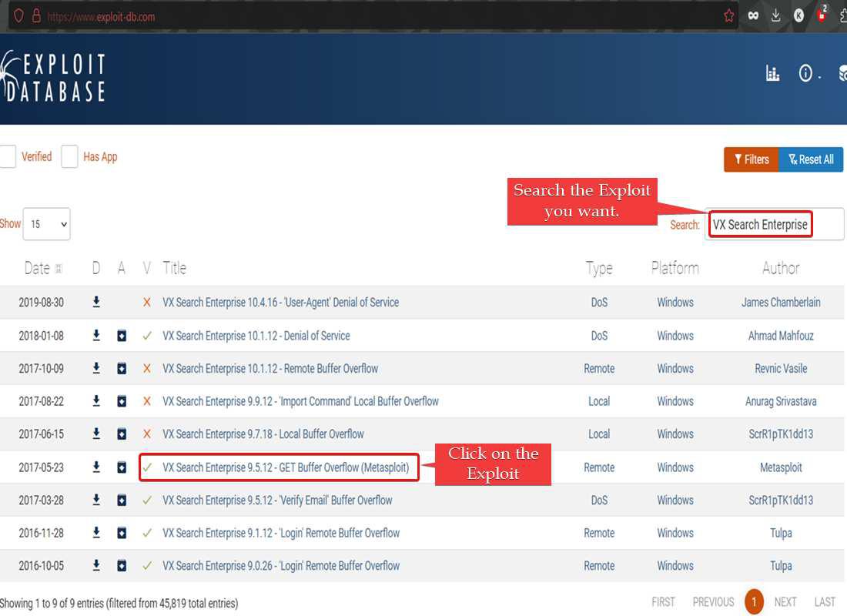This screenshot has height=616, width=847.
Task: Open VX Search Enterprise 9.1.12 Login overflow
Action: coord(281,533)
